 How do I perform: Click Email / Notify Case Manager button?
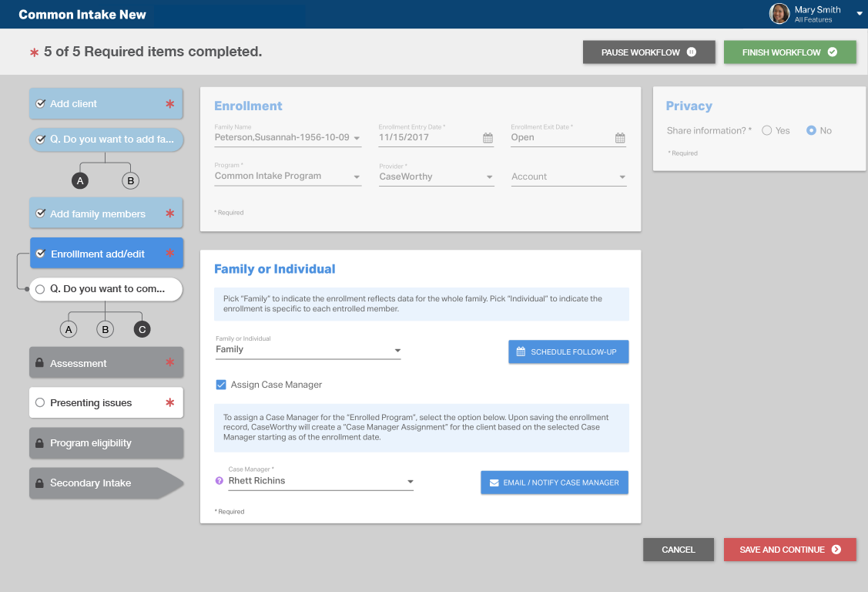[x=555, y=483]
